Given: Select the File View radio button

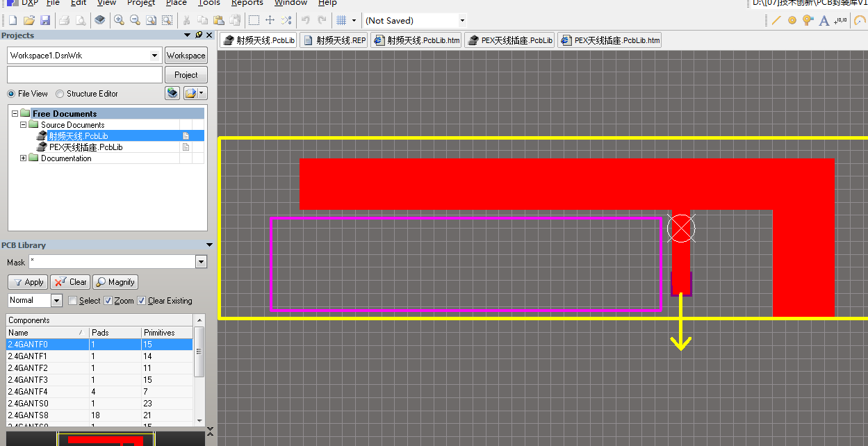Looking at the screenshot, I should coord(11,94).
